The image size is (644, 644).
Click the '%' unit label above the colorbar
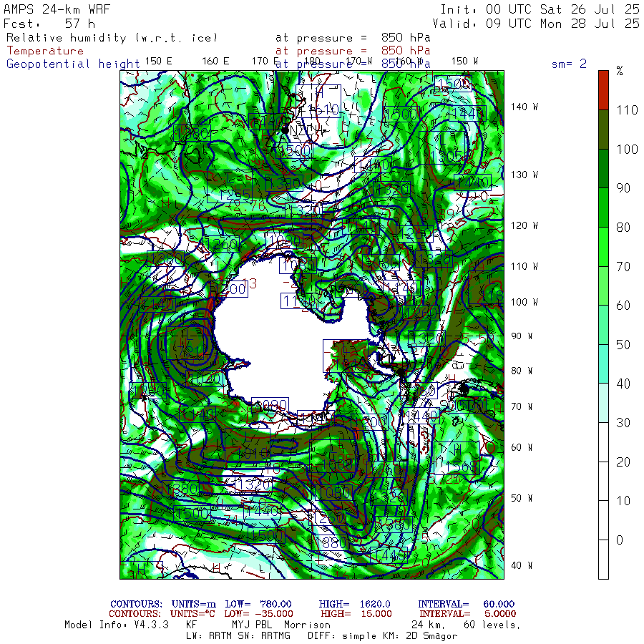620,71
